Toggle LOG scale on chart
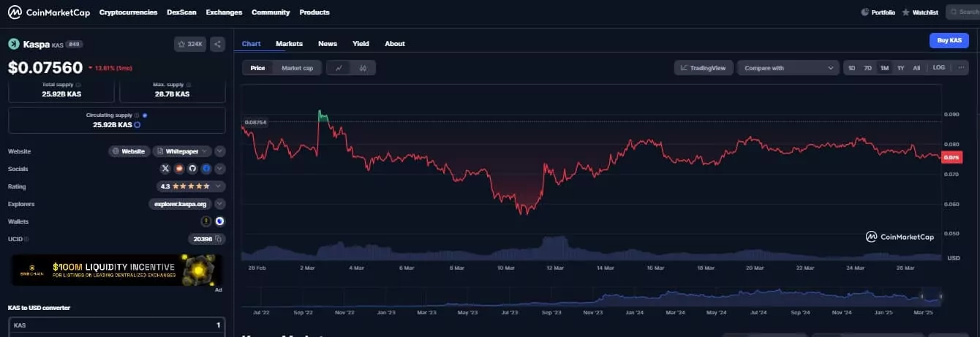Viewport: 980px width, 337px height. (939, 68)
